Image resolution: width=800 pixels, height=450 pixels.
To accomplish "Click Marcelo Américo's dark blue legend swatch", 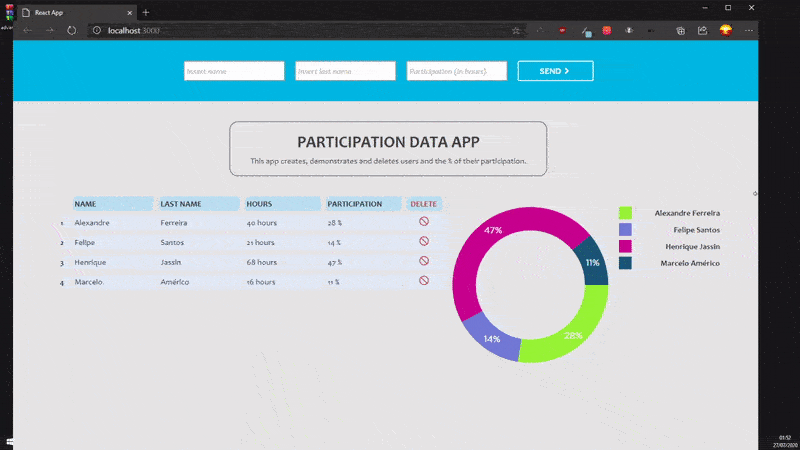I will tap(625, 263).
